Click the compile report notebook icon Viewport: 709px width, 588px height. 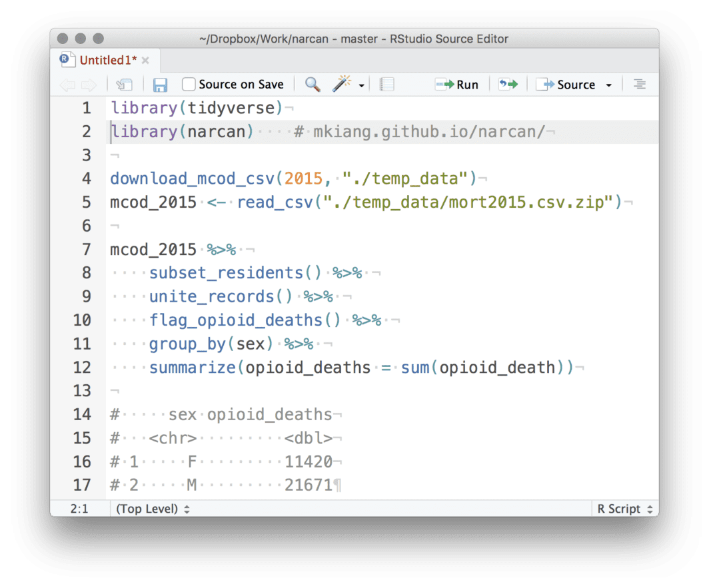pyautogui.click(x=386, y=85)
